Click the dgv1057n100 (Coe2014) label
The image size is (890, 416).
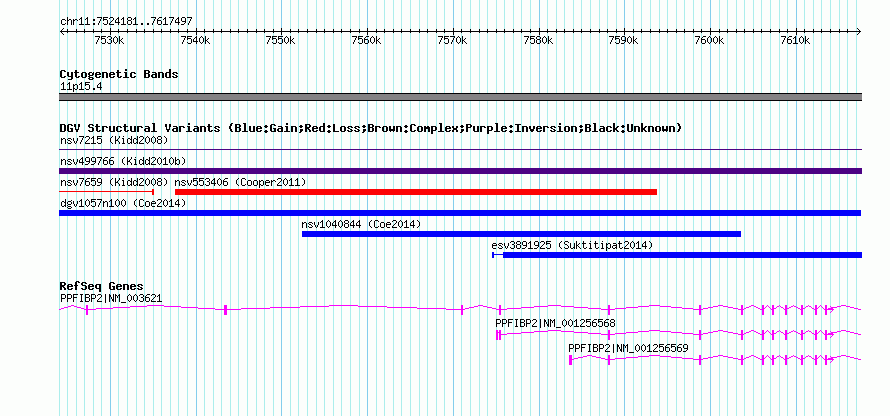coord(123,203)
